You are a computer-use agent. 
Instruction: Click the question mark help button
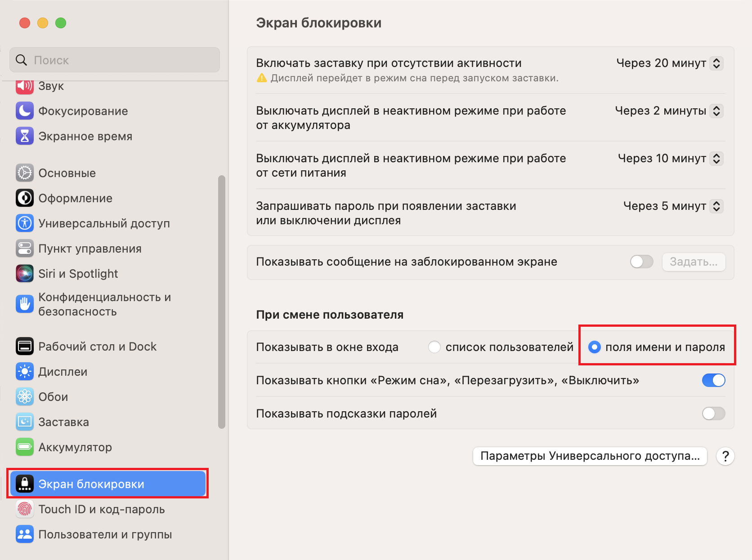click(725, 456)
